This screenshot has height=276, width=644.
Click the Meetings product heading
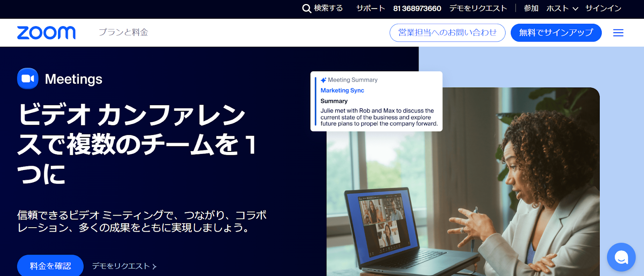74,79
